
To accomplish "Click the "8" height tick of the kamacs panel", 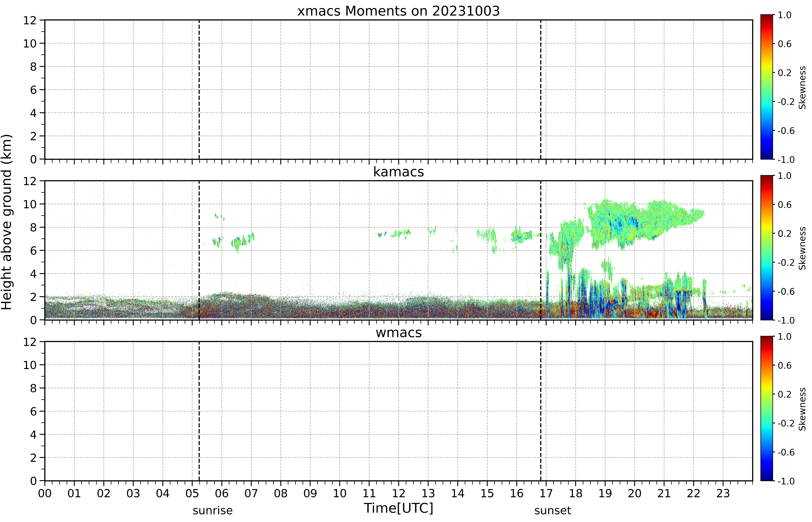I will pyautogui.click(x=33, y=227).
